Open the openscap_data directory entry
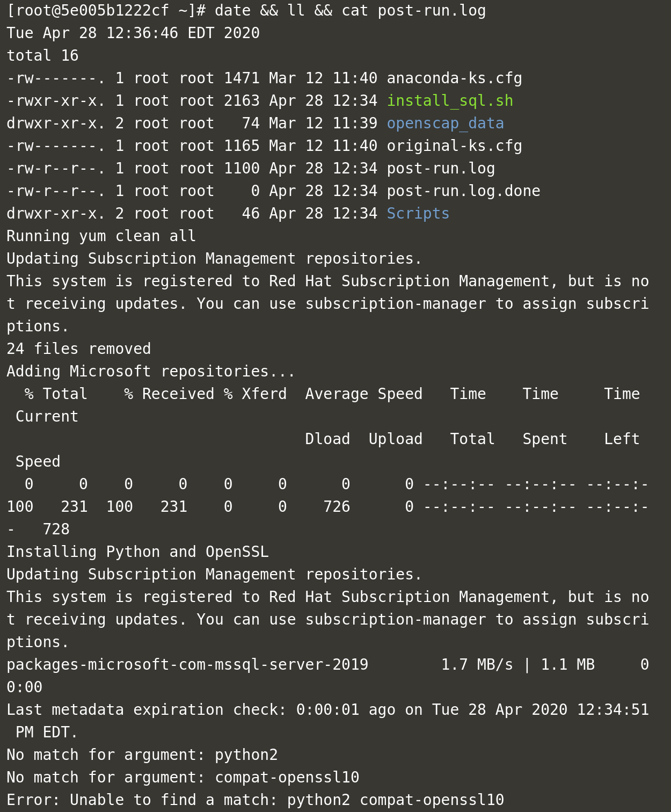Image resolution: width=671 pixels, height=812 pixels. click(x=445, y=123)
